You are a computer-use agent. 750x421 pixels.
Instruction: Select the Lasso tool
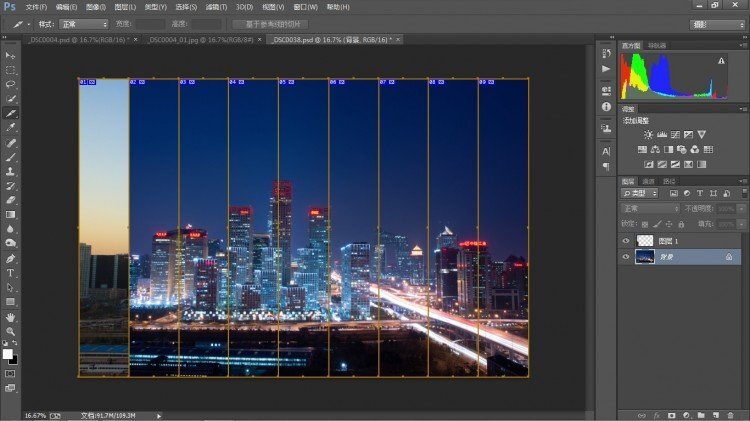(11, 84)
